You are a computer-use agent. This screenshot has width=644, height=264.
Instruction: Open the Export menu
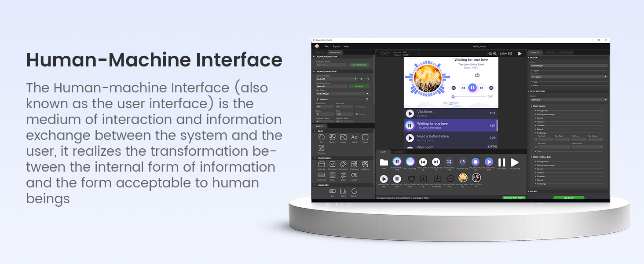point(336,46)
